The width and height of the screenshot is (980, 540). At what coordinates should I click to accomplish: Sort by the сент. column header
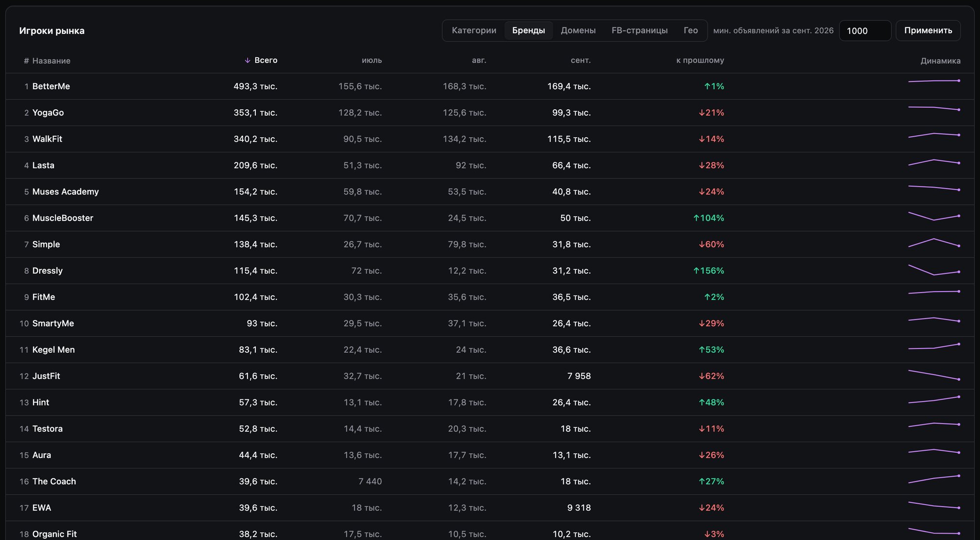[581, 60]
